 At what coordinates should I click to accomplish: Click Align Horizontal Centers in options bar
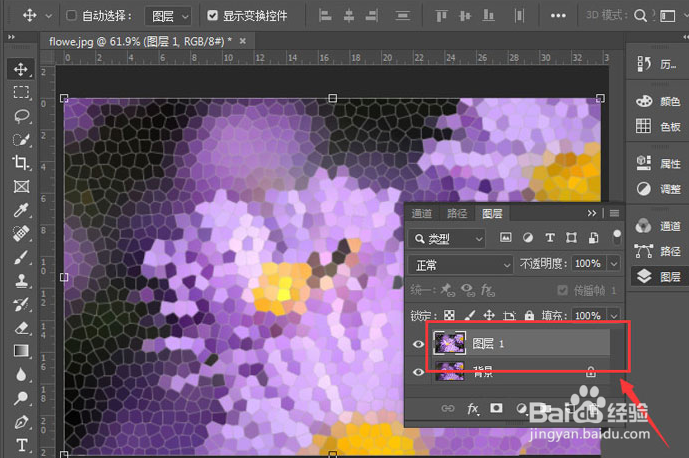pyautogui.click(x=349, y=16)
